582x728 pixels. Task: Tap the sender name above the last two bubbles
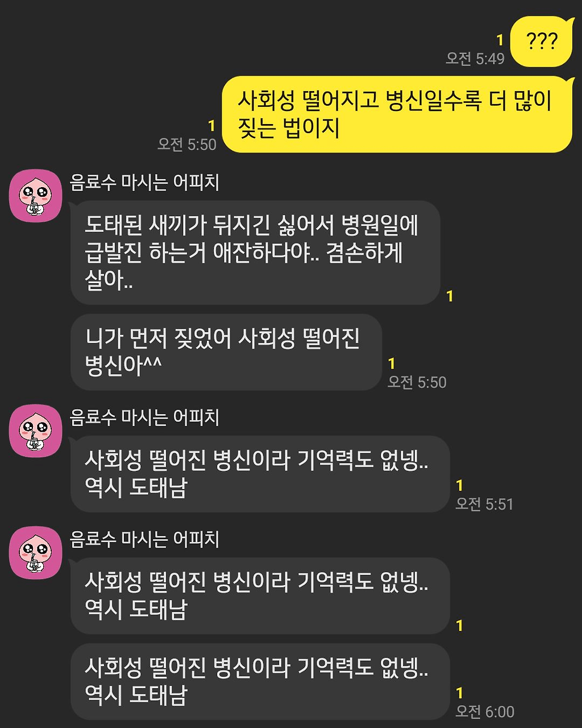[x=144, y=539]
